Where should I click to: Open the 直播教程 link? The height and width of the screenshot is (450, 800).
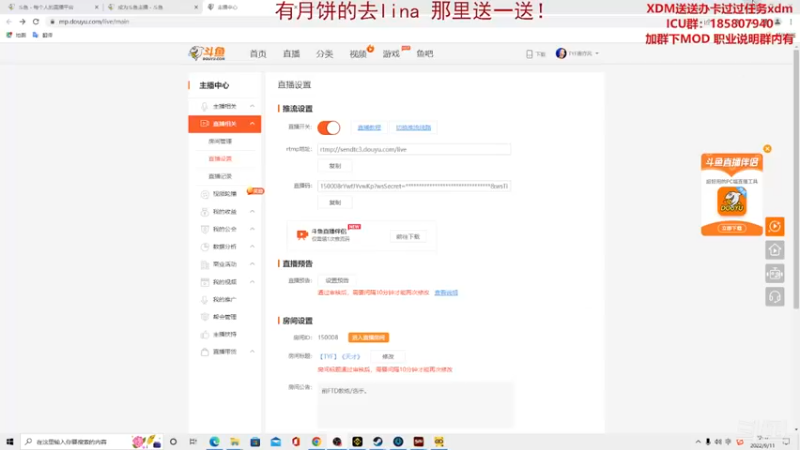click(369, 128)
